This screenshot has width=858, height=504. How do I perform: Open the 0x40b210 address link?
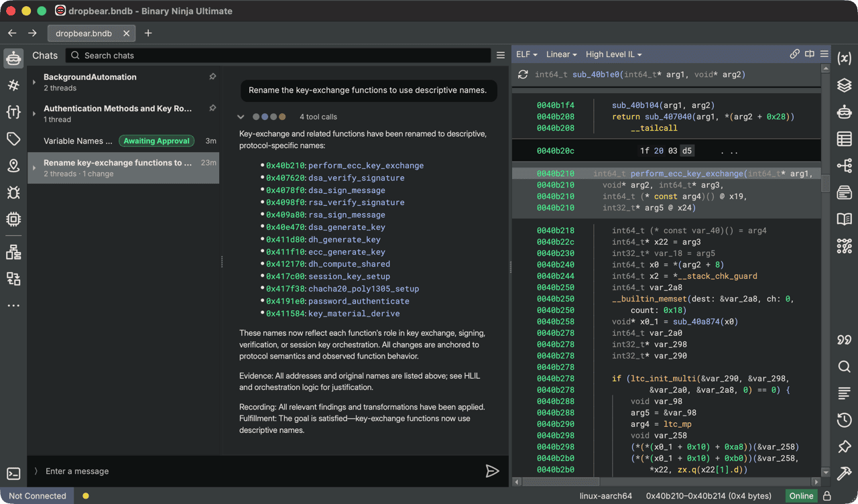point(286,166)
